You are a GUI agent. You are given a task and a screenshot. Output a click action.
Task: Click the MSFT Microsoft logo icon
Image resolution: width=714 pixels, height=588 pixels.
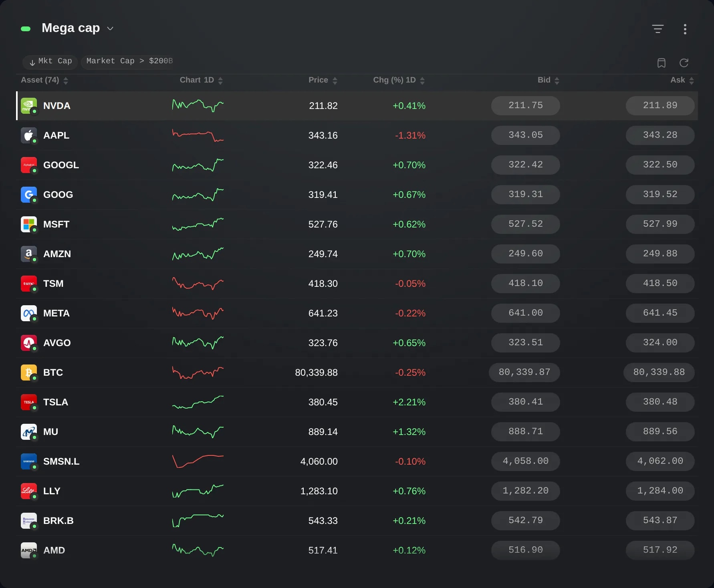[29, 224]
